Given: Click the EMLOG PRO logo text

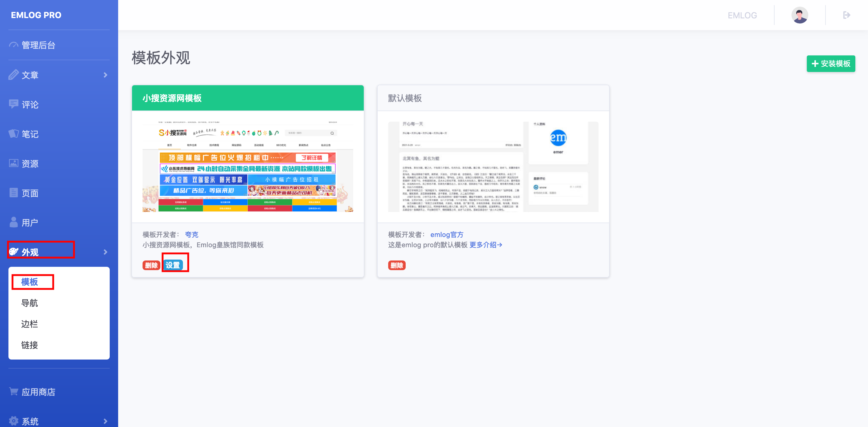Looking at the screenshot, I should [36, 15].
